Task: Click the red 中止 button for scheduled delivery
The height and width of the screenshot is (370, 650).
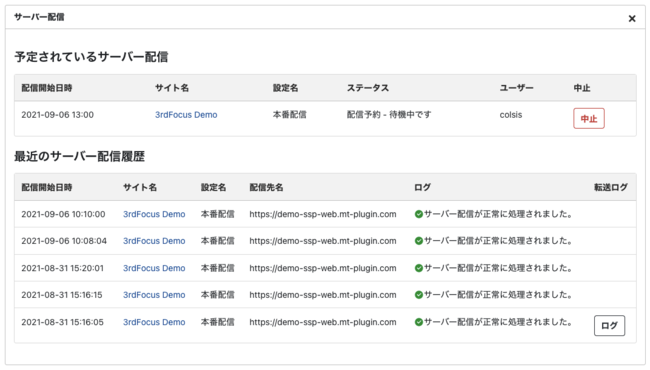Action: coord(589,118)
